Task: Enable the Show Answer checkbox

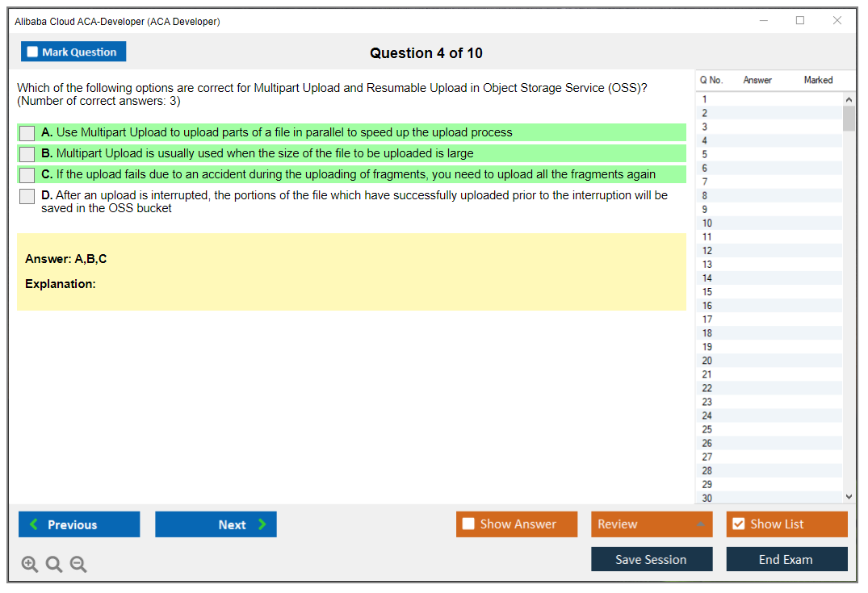Action: (x=468, y=524)
